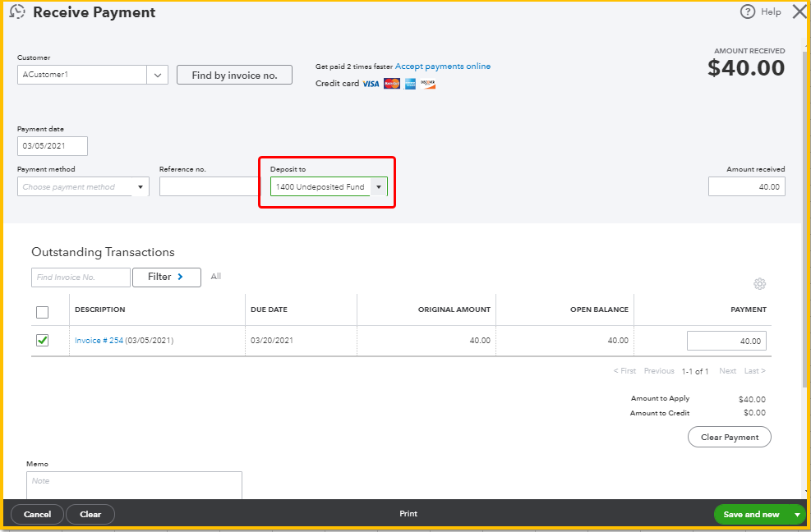Click inside the Memo note field
This screenshot has height=532, width=811.
[x=133, y=484]
